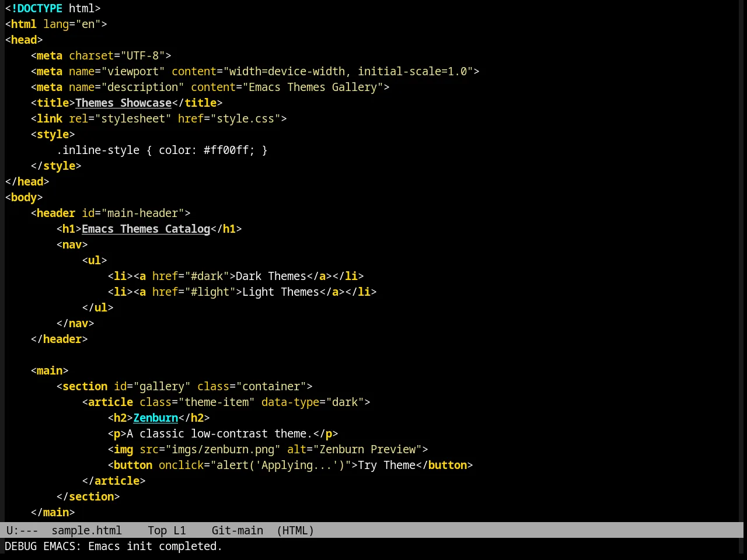Click the '#ff00ff' color value
This screenshot has height=560, width=747.
(226, 150)
